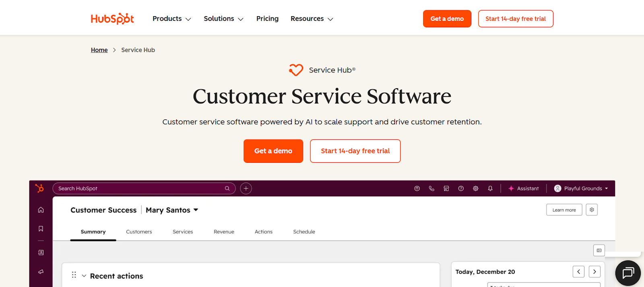The height and width of the screenshot is (287, 644).
Task: Click the collapse side panel icon
Action: coord(599,250)
